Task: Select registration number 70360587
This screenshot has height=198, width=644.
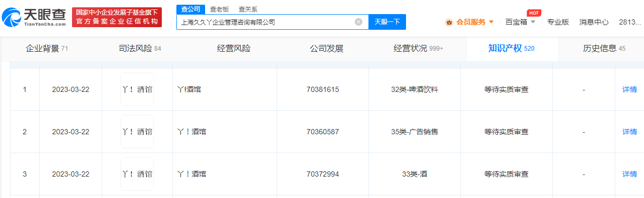Action: point(323,132)
